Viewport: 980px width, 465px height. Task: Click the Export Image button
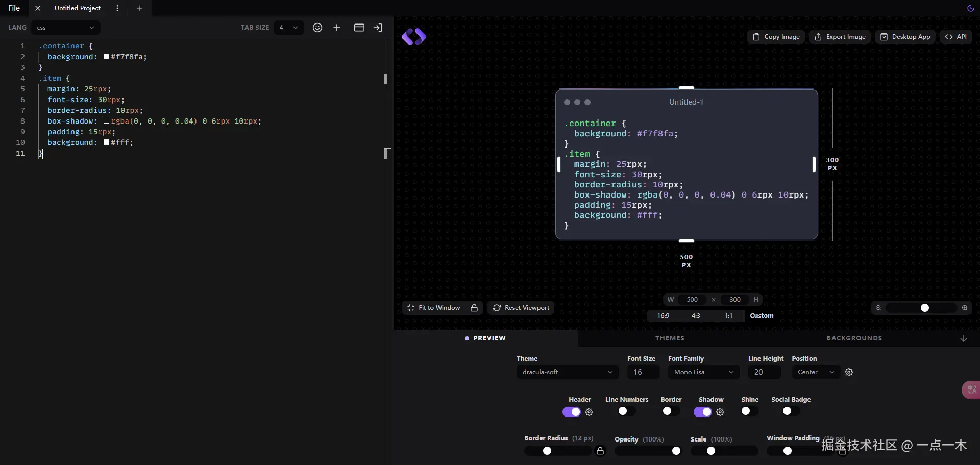pyautogui.click(x=840, y=37)
